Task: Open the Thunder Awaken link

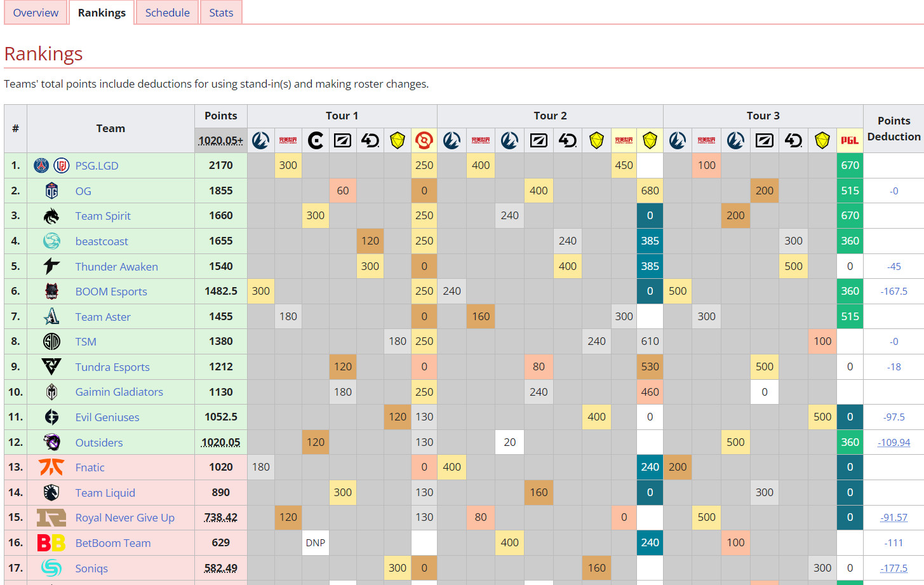Action: click(x=117, y=267)
